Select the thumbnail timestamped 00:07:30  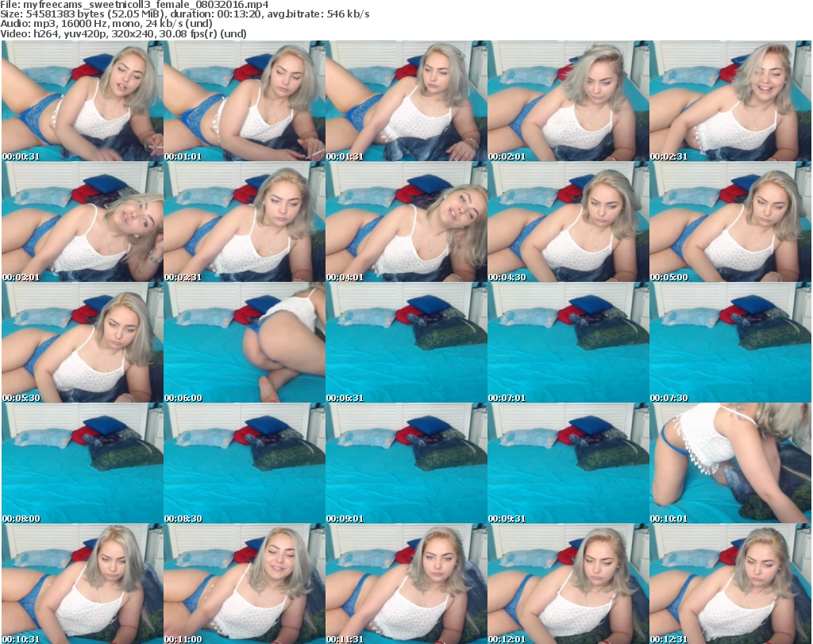click(730, 343)
